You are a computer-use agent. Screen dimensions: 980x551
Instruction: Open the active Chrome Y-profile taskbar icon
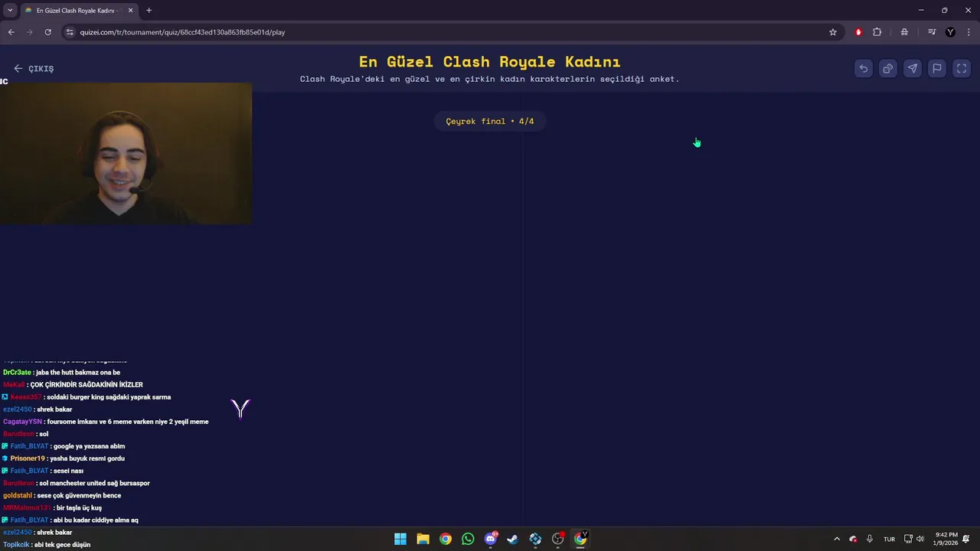(x=580, y=539)
